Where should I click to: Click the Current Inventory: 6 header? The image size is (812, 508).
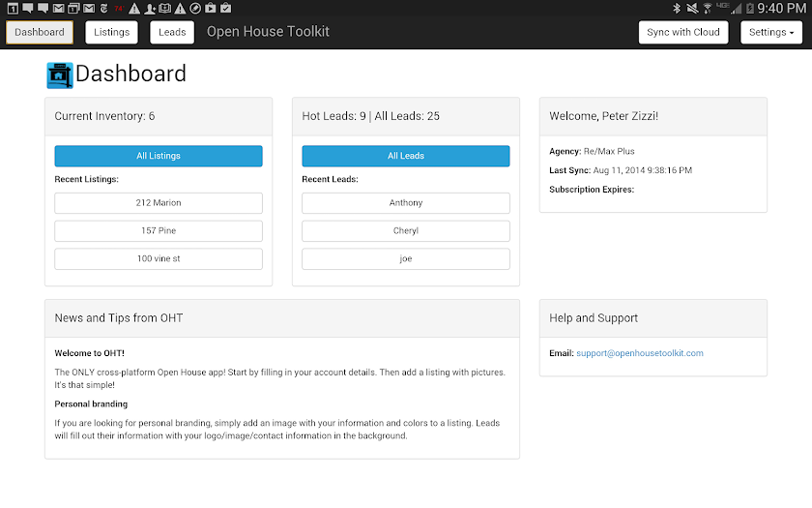159,117
